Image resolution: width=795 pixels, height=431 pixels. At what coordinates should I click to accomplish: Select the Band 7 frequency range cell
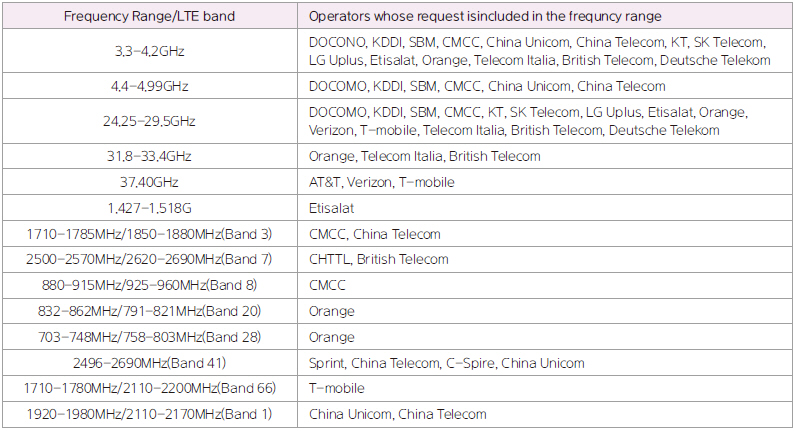tap(150, 260)
